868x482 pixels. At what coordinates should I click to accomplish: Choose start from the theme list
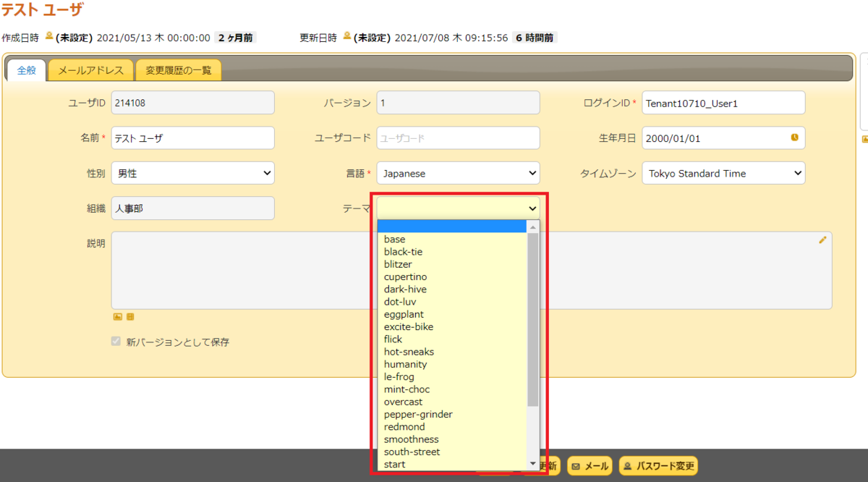pyautogui.click(x=453, y=464)
